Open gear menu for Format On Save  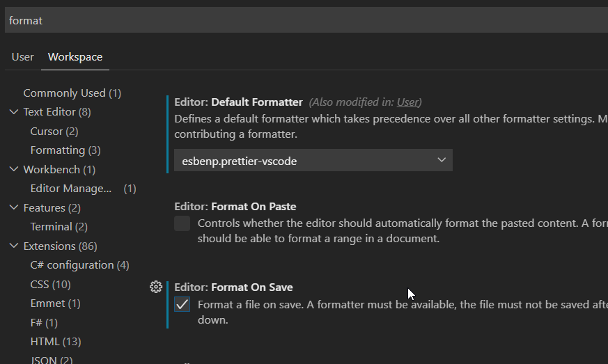tap(156, 287)
